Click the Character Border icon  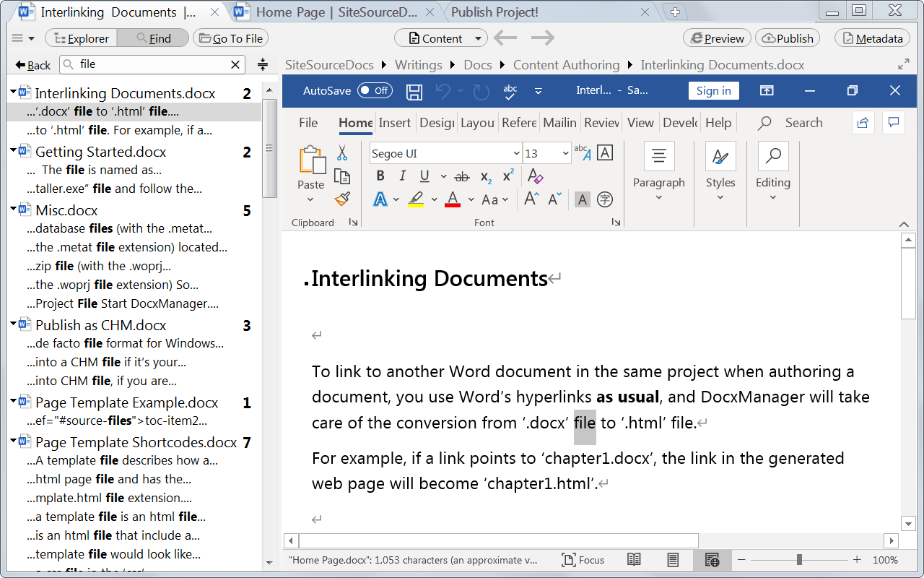[605, 152]
